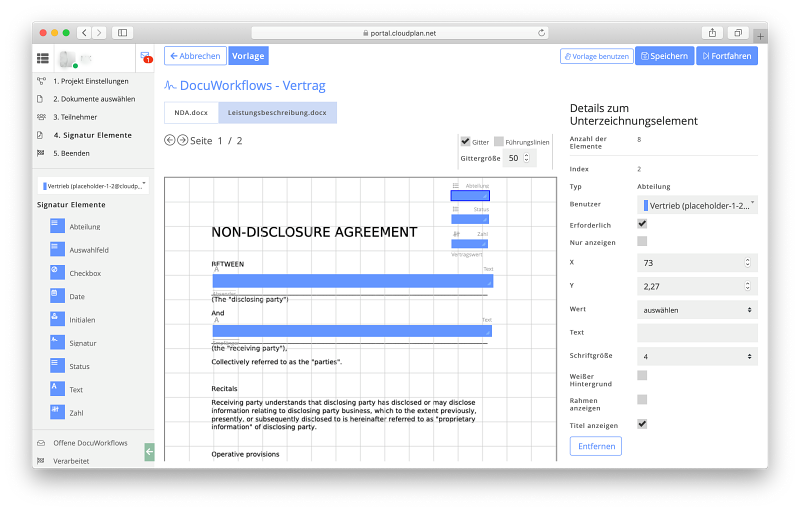Open the notifications inbox with red badge
Screen dimensions: 800x511
(145, 57)
